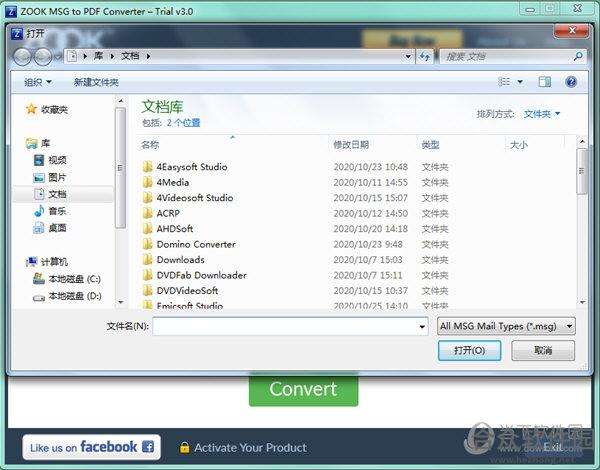Select 本地磁盘 (C:) drive icon

pyautogui.click(x=39, y=279)
